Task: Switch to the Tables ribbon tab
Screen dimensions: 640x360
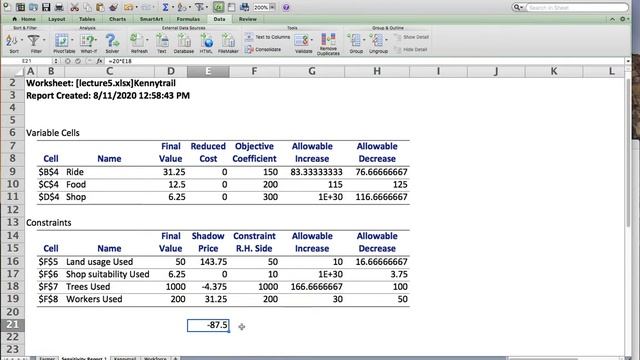Action: (x=87, y=19)
